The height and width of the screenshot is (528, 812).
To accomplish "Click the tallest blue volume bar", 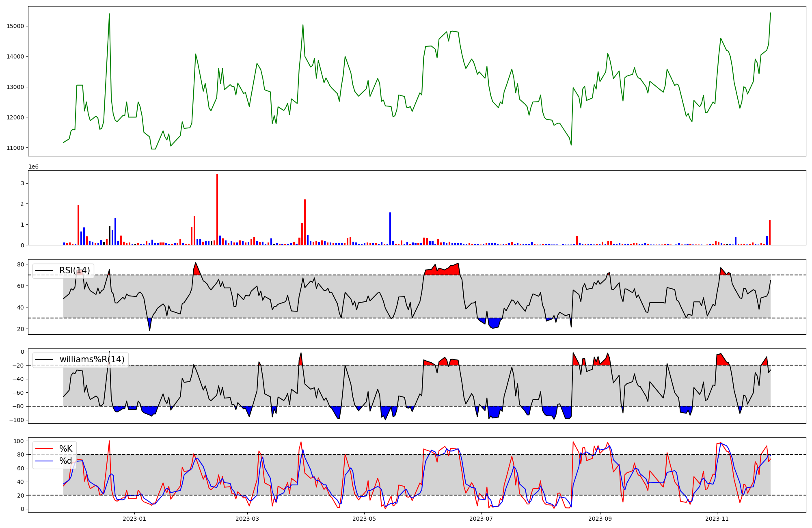I will click(x=390, y=228).
